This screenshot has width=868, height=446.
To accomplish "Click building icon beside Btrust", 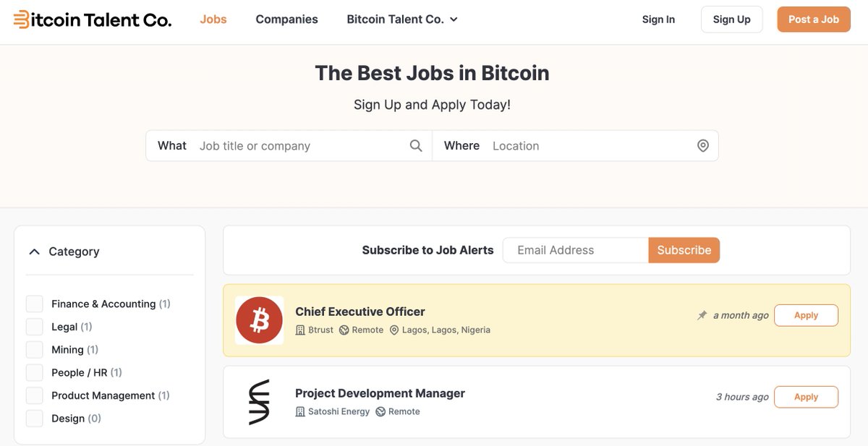I will (x=300, y=330).
